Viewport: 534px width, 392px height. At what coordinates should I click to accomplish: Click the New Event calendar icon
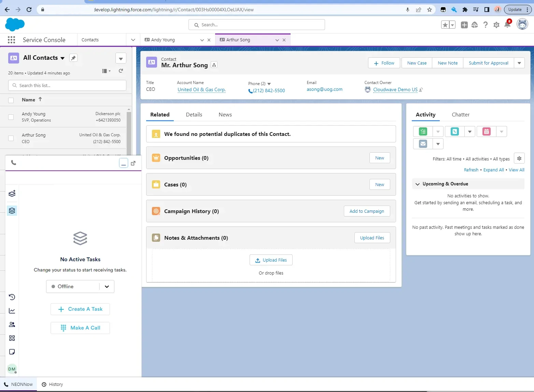(x=486, y=131)
